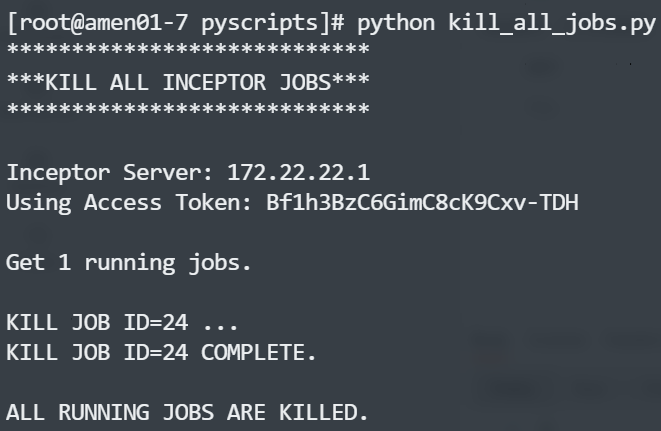Select the IP address 172.22.22.1
Viewport: 661px width, 431px height.
point(299,172)
